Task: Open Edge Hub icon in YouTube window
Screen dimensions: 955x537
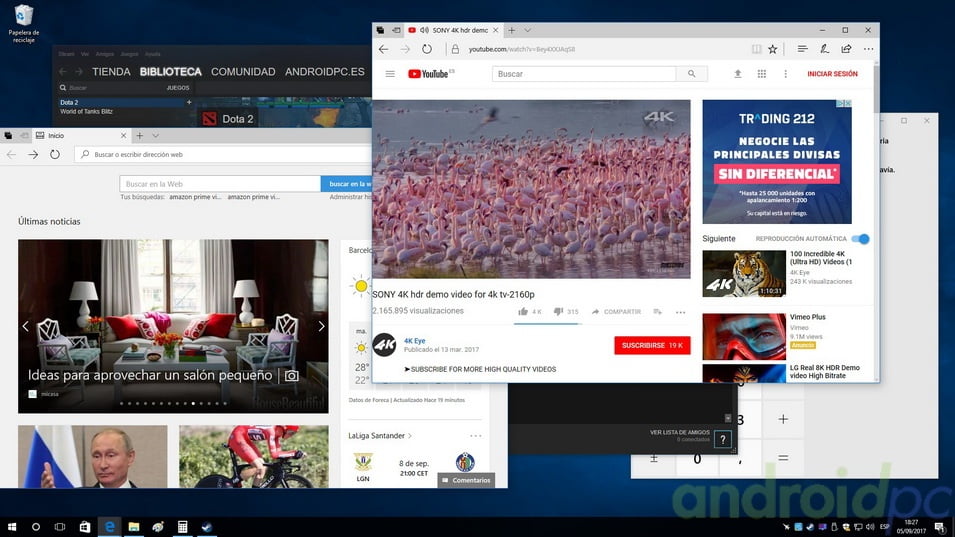Action: (802, 49)
